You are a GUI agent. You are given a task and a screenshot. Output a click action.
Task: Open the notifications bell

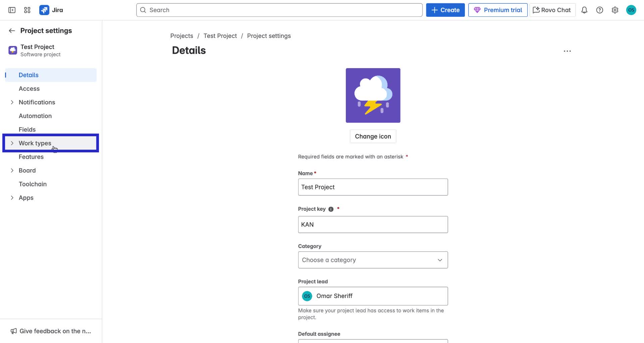click(584, 10)
